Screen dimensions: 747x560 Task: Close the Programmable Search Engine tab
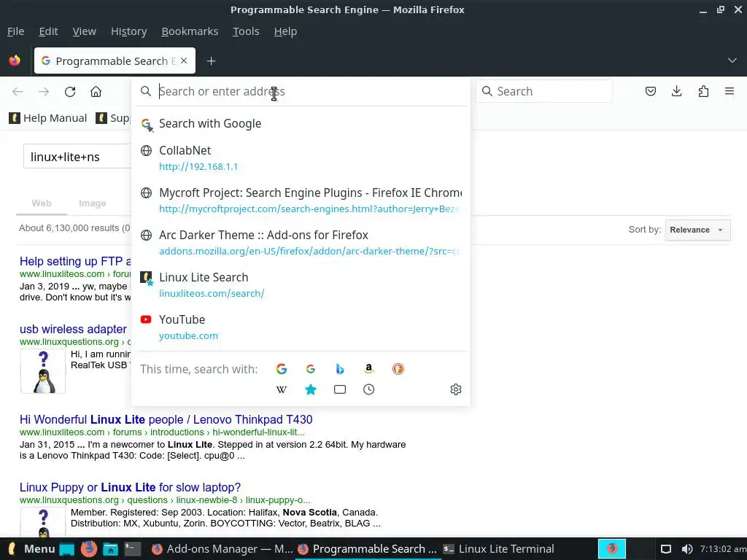tap(184, 61)
